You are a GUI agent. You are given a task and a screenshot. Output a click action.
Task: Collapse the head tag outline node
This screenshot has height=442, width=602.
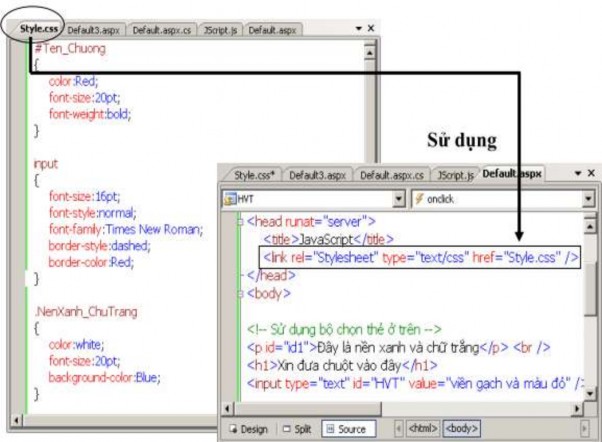[240, 222]
